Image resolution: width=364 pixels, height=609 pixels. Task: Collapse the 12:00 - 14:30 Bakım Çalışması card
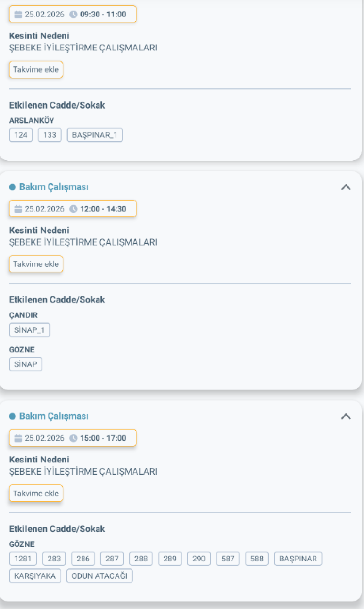click(346, 187)
